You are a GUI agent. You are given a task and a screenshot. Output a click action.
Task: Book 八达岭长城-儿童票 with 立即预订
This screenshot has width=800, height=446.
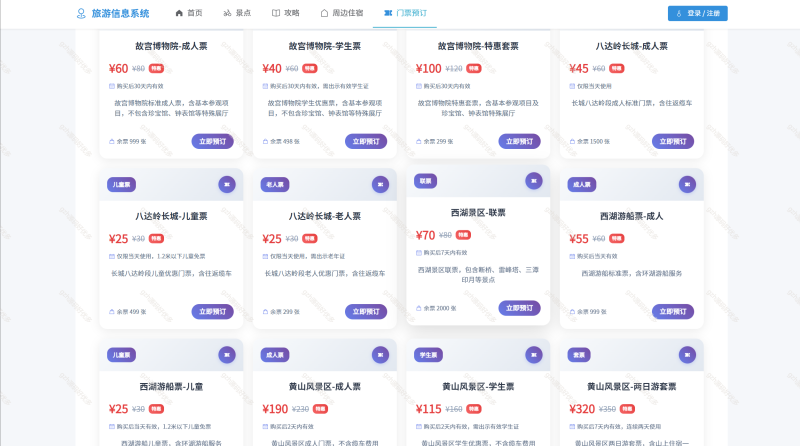(212, 312)
